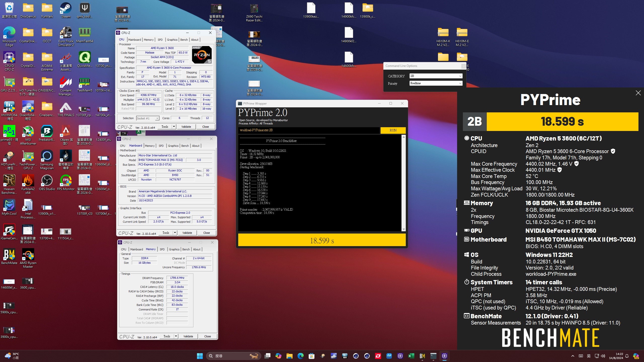
Task: Open the BenchMate desktop icon
Action: tap(9, 257)
